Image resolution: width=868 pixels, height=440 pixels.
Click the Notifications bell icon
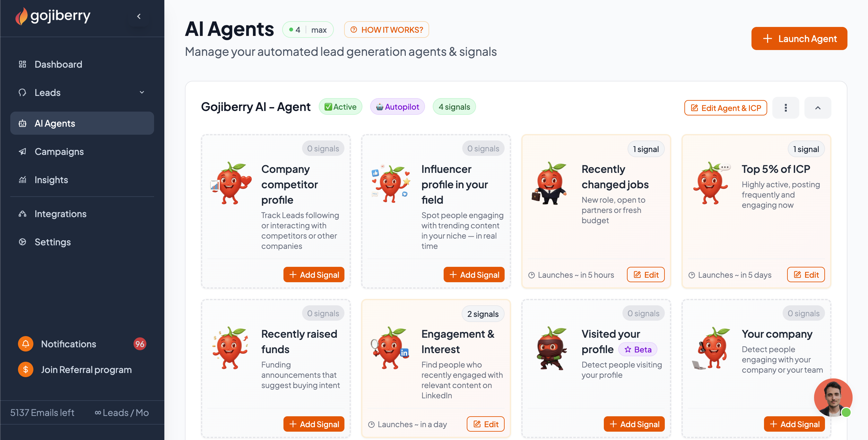pyautogui.click(x=26, y=344)
